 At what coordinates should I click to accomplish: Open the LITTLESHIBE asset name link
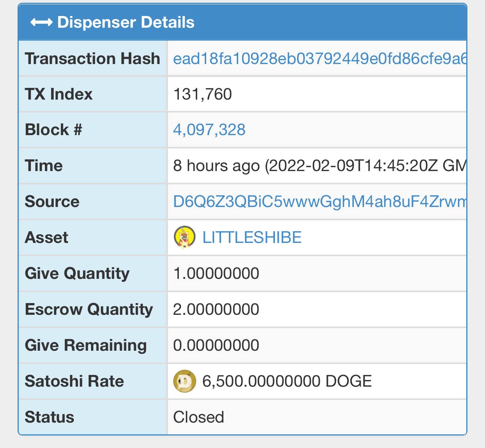tap(252, 237)
